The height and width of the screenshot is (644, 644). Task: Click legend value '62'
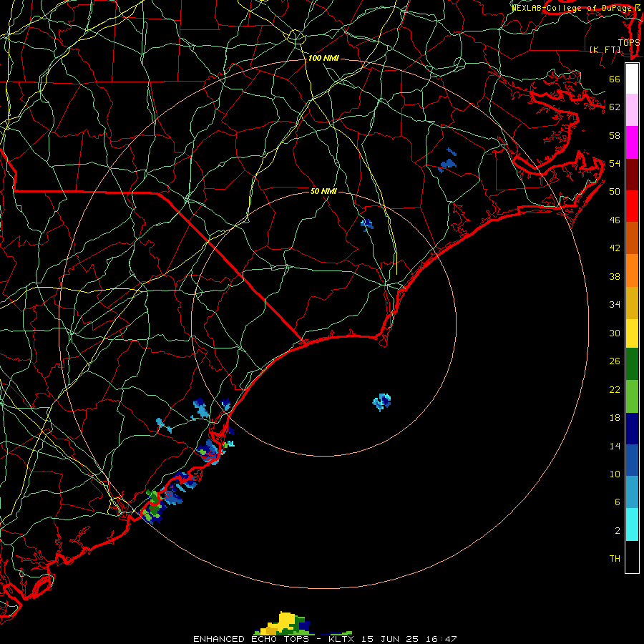click(x=615, y=107)
